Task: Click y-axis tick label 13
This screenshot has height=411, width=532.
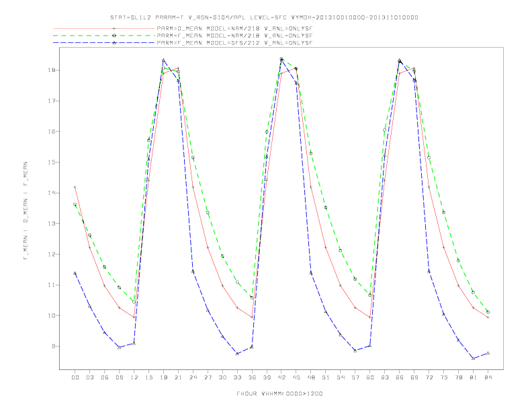Action: (52, 224)
